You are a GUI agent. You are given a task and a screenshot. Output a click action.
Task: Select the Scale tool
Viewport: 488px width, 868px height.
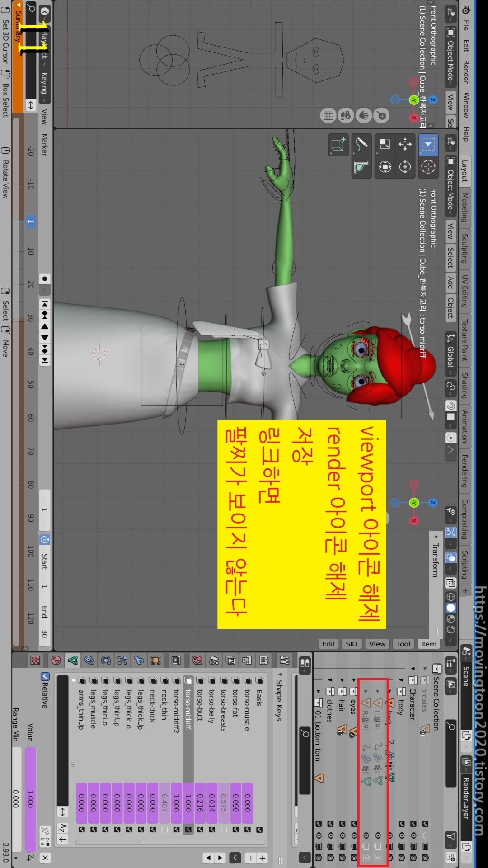[x=385, y=145]
